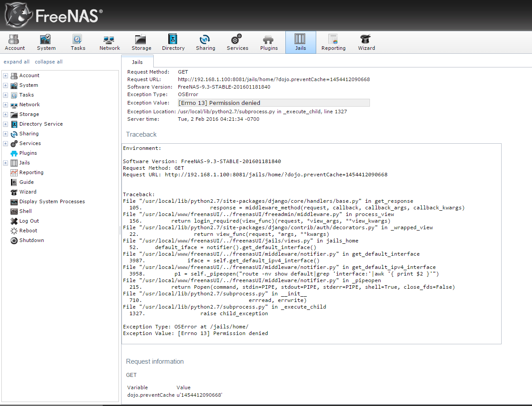This screenshot has height=406, width=532.
Task: Click inside the traceback text area
Action: point(311,244)
